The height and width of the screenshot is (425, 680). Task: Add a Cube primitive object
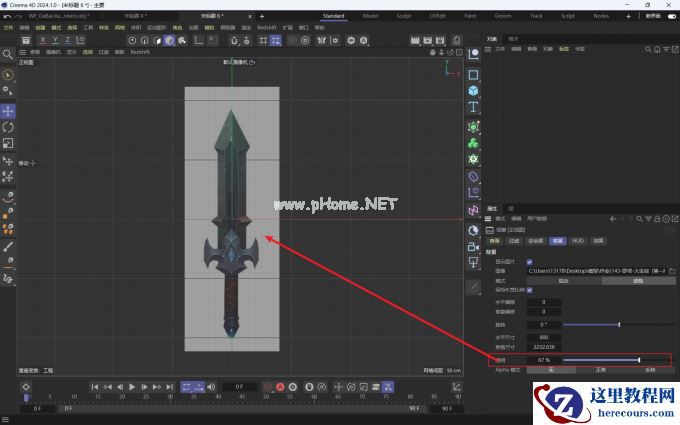(473, 91)
